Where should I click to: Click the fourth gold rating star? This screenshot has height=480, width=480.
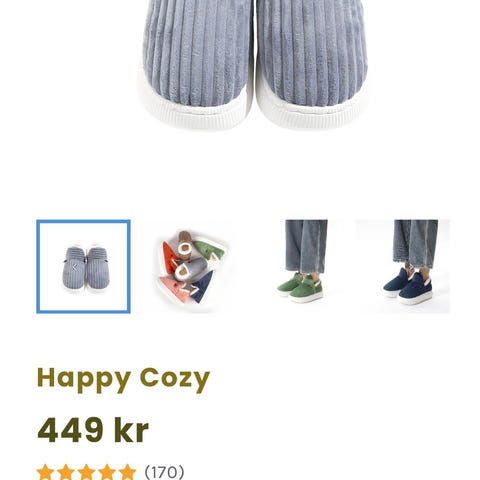pyautogui.click(x=107, y=473)
